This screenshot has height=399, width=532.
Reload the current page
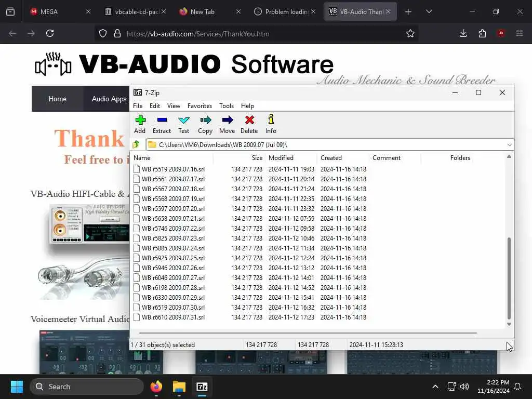coord(50,33)
